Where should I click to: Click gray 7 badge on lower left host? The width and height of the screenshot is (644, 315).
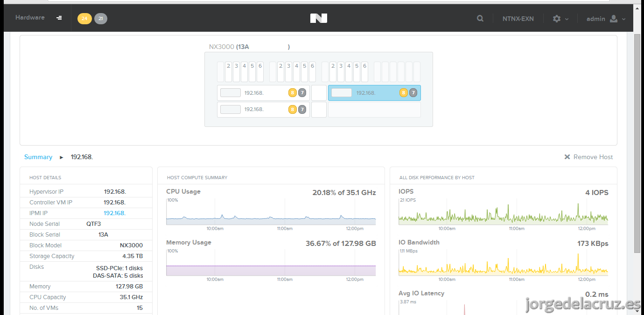302,109
